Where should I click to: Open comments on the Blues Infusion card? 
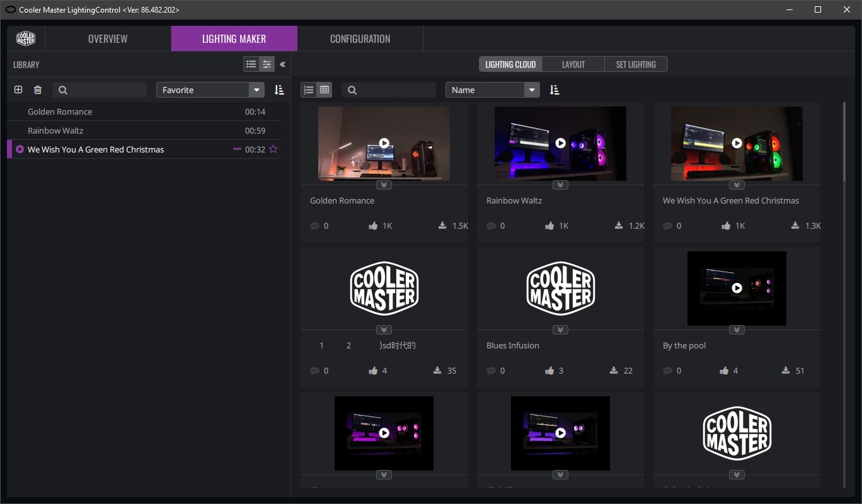[491, 370]
